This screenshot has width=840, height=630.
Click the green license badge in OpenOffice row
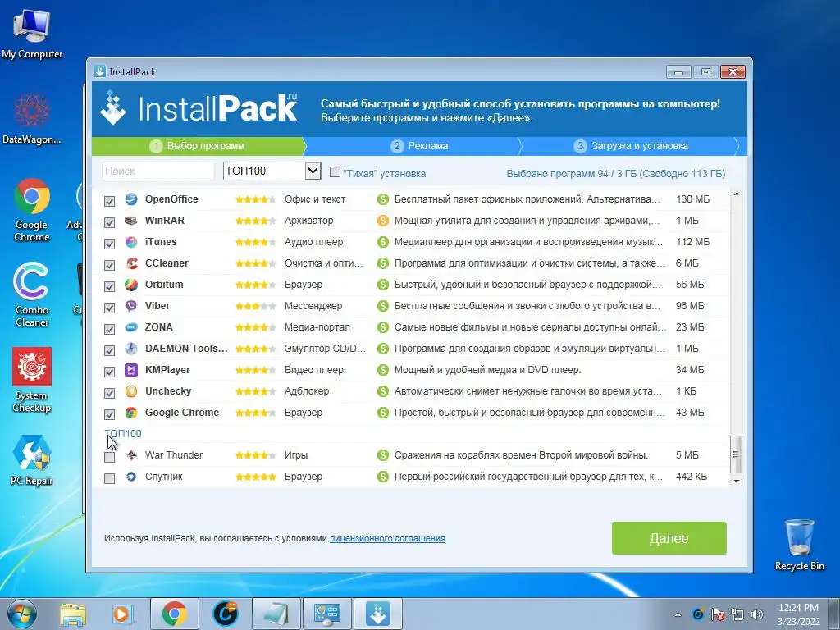click(x=382, y=199)
